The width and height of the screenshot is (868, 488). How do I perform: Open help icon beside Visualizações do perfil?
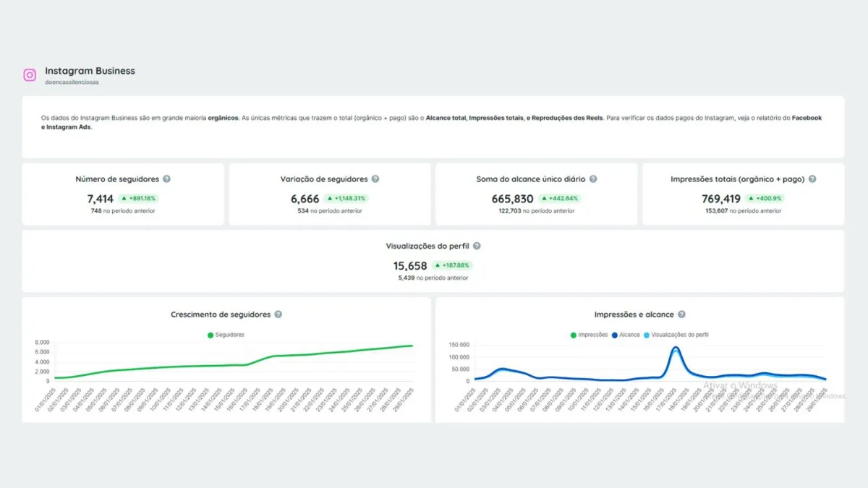(477, 246)
